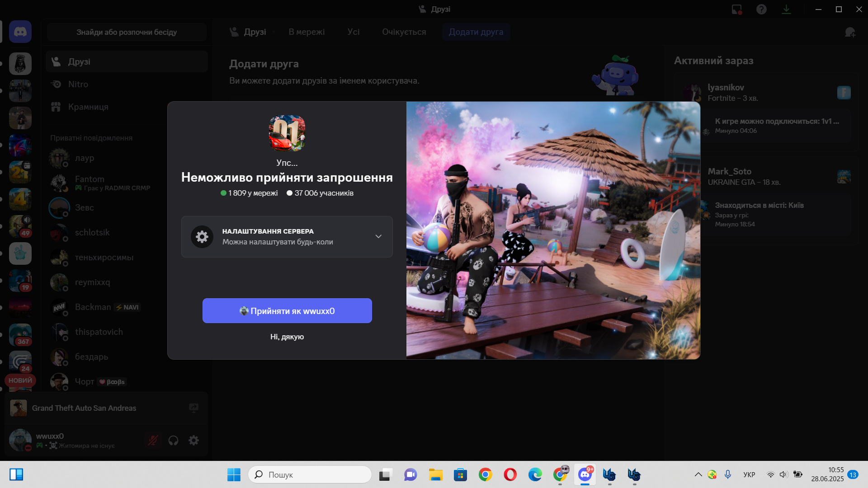Screen dimensions: 868x488
Task: Click the wwuxx0 user avatar
Action: pyautogui.click(x=20, y=440)
